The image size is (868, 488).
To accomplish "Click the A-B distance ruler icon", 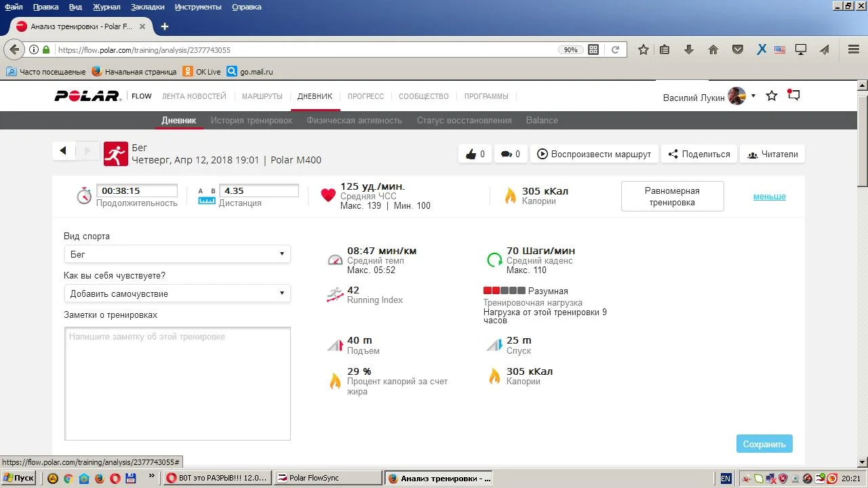I will pyautogui.click(x=207, y=196).
